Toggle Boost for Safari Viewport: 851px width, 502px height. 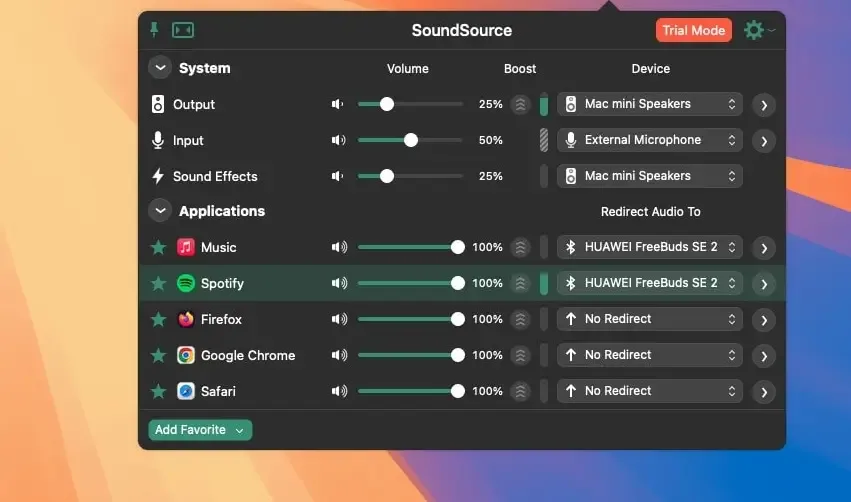coord(520,391)
